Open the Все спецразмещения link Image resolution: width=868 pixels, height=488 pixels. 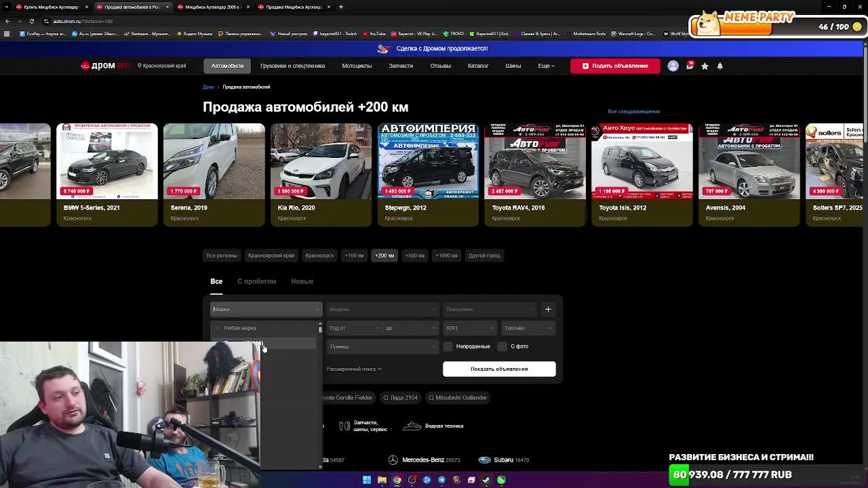[633, 111]
